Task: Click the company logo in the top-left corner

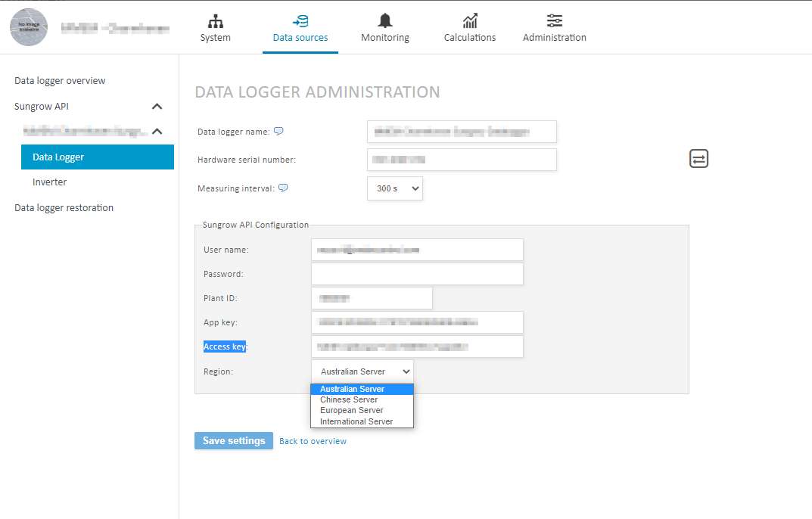Action: coord(28,27)
